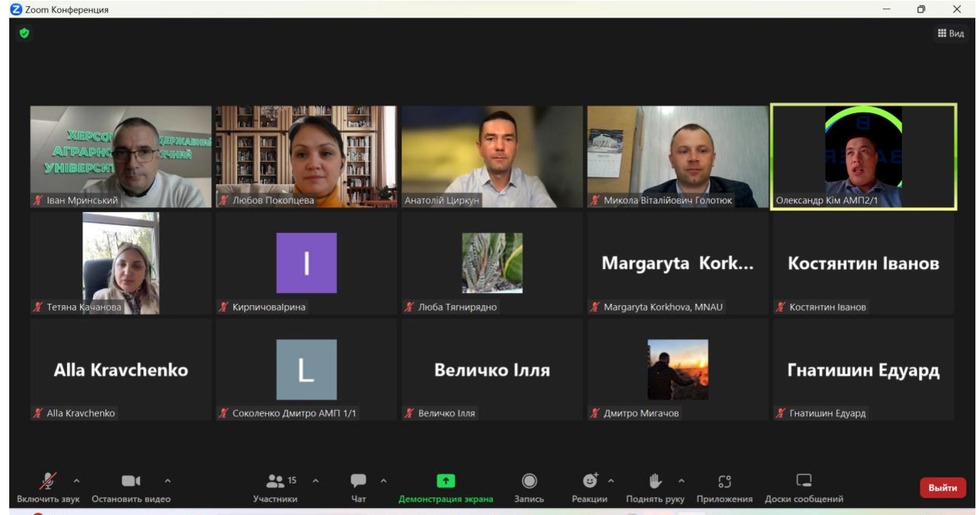This screenshot has height=515, width=980.
Task: Click muted mic icon beside Любов Поколцева
Action: 223,200
